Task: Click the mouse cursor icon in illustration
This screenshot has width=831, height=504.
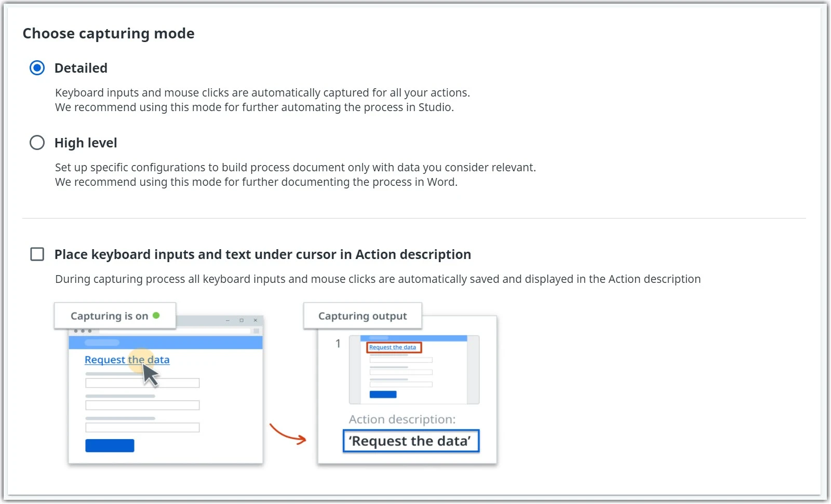Action: 151,375
